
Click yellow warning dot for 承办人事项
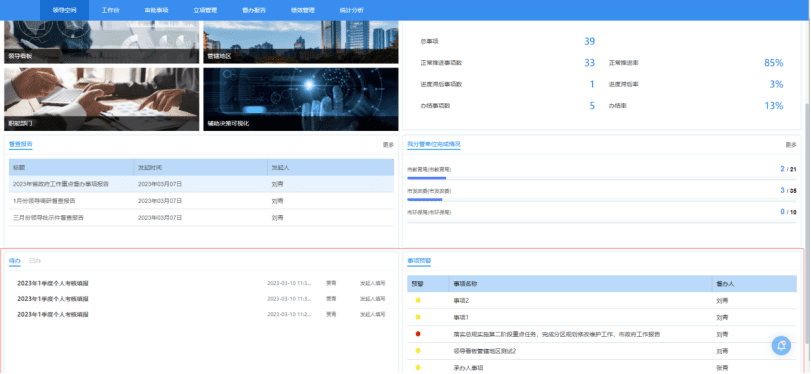pyautogui.click(x=418, y=368)
